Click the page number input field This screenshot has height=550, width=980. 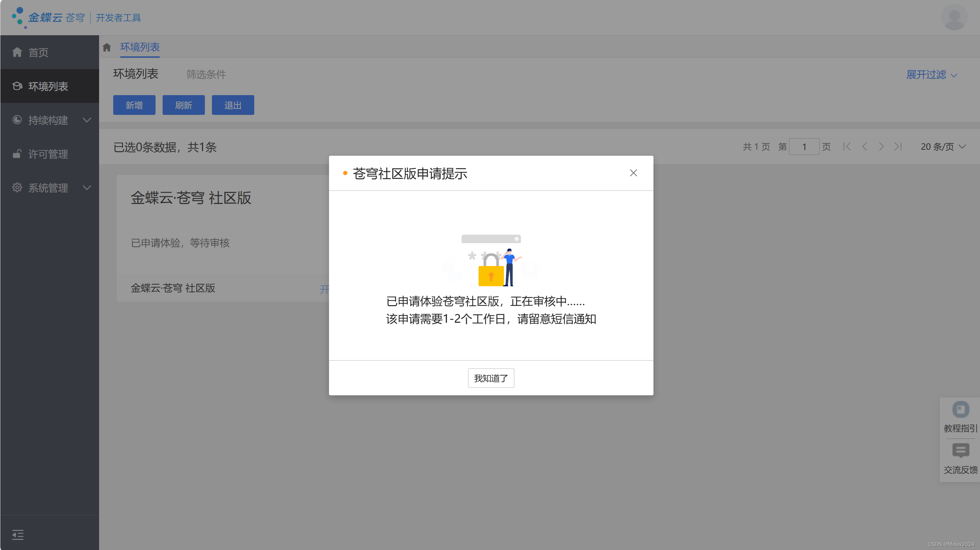click(x=804, y=147)
